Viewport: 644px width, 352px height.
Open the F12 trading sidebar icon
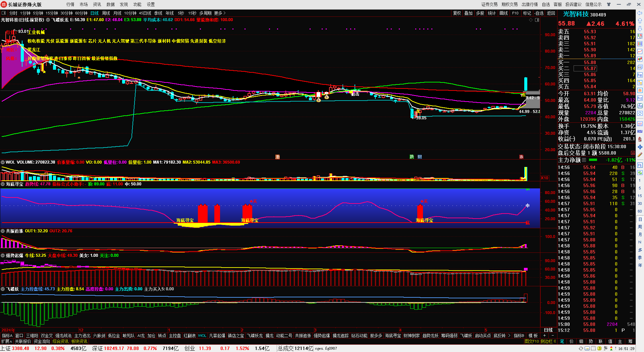coord(640,98)
